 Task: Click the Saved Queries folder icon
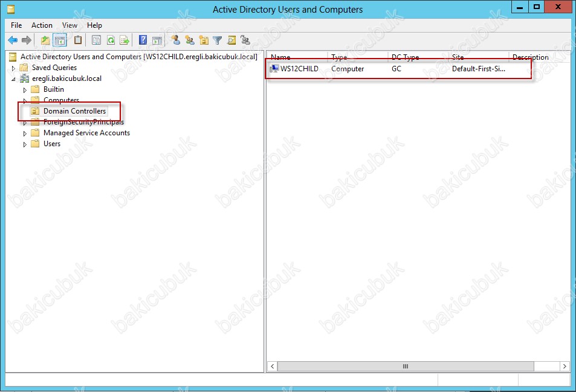(x=24, y=68)
